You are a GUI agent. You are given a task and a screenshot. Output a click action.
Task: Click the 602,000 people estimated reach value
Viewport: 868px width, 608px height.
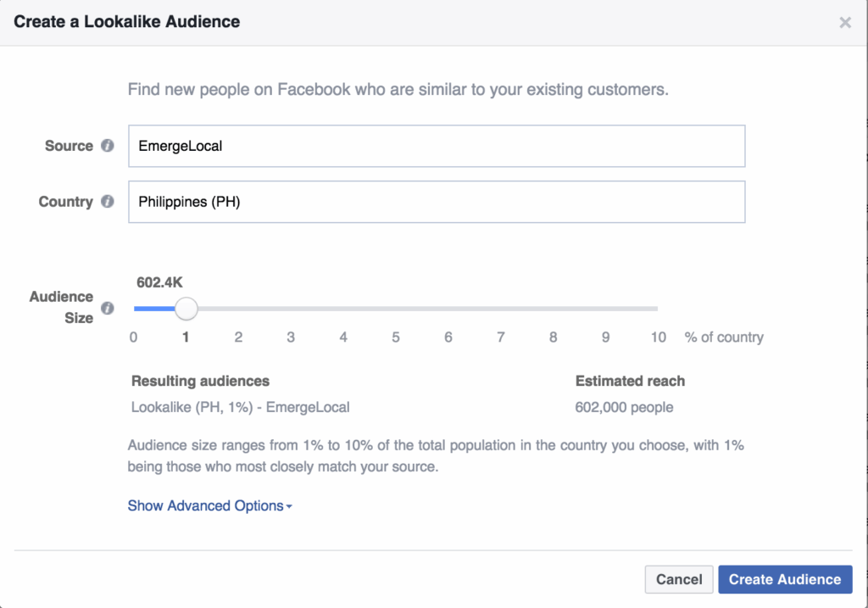[624, 407]
